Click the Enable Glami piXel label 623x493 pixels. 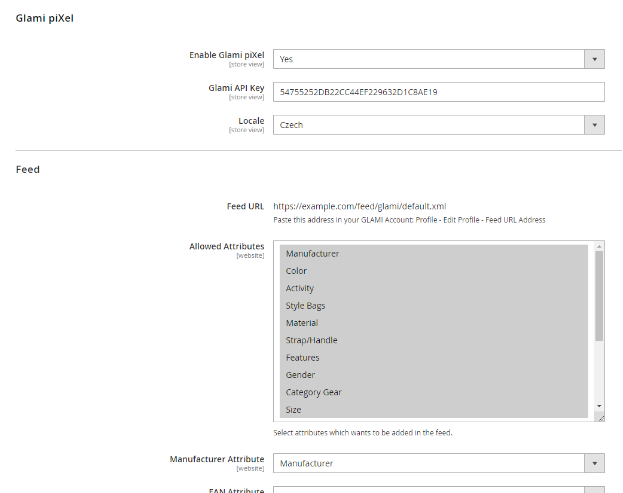(x=226, y=55)
